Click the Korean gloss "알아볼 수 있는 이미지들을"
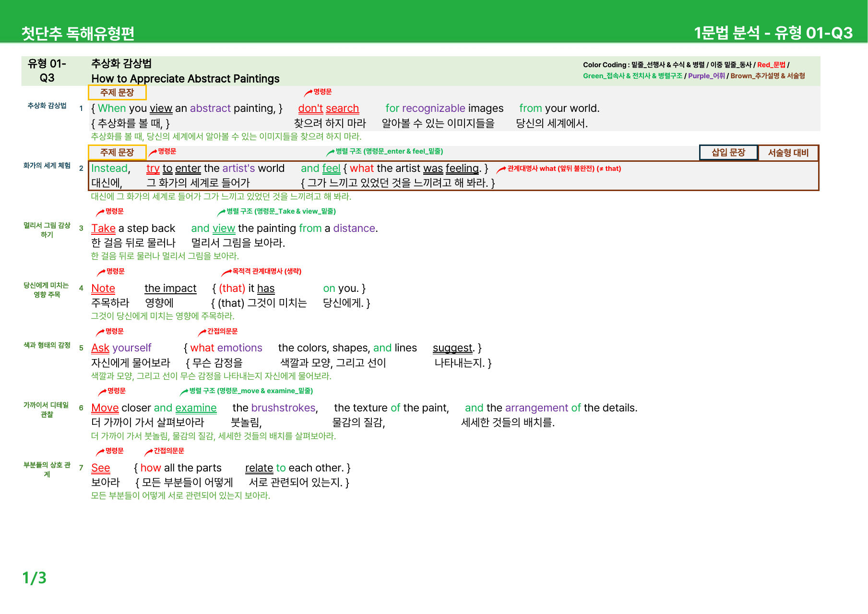The image size is (868, 614). [x=438, y=123]
